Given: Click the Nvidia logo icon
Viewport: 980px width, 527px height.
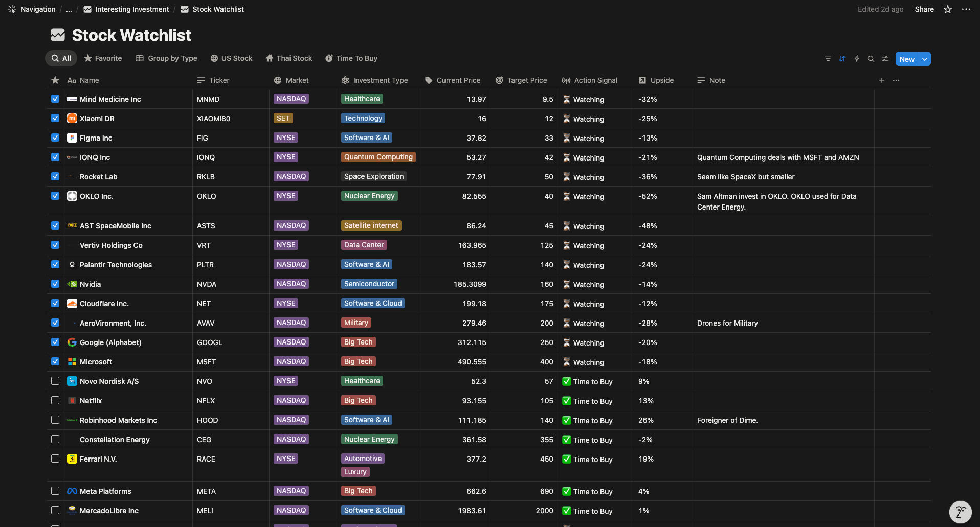Looking at the screenshot, I should coord(72,284).
